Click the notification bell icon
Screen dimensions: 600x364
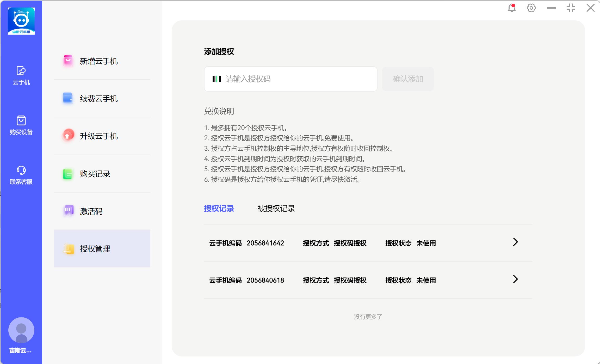pyautogui.click(x=511, y=8)
